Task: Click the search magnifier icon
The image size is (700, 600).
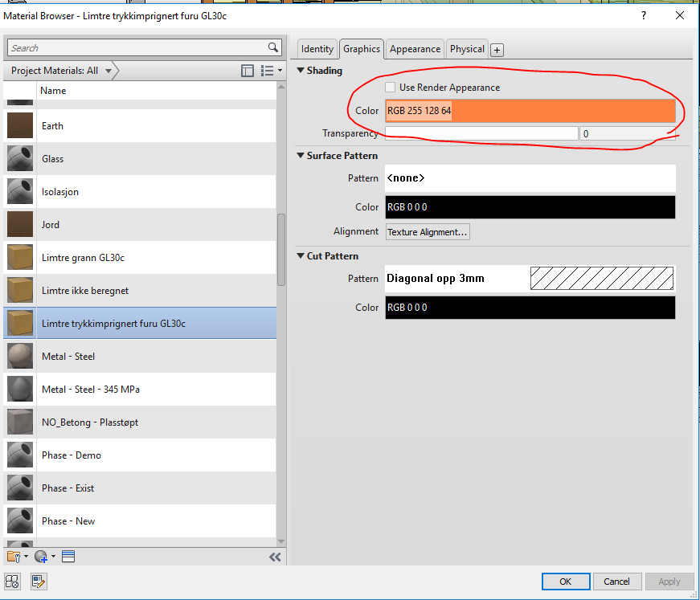Action: [x=273, y=47]
